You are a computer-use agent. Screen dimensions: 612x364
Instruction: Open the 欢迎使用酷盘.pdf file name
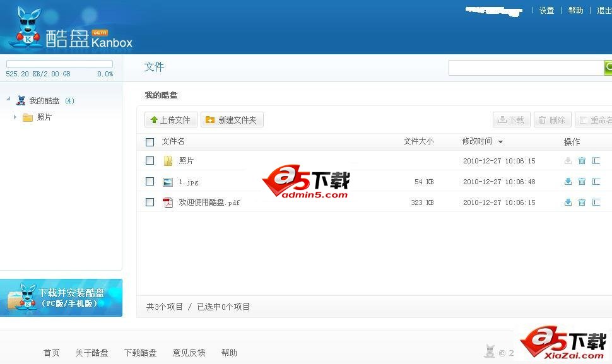click(x=209, y=202)
